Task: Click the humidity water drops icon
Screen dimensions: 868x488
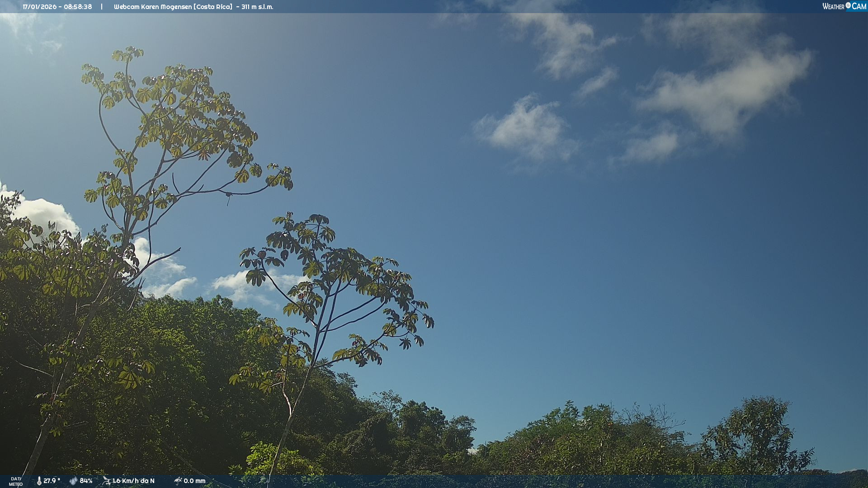Action: [73, 481]
